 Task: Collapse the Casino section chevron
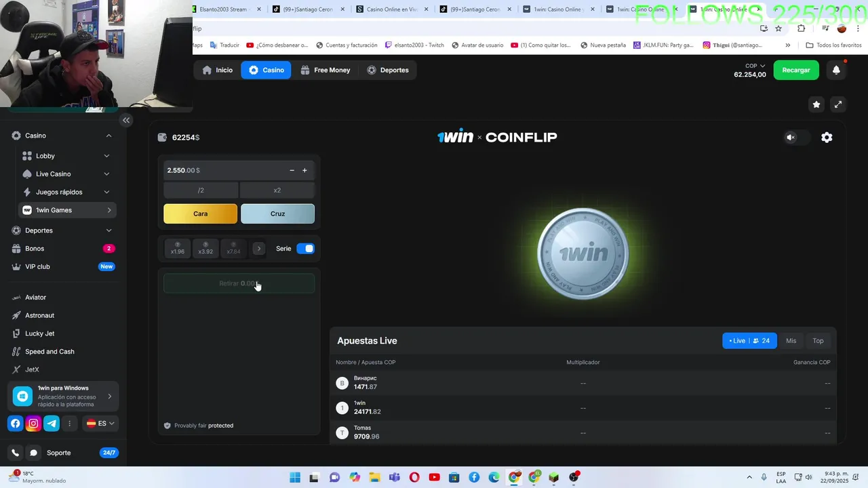(x=108, y=136)
